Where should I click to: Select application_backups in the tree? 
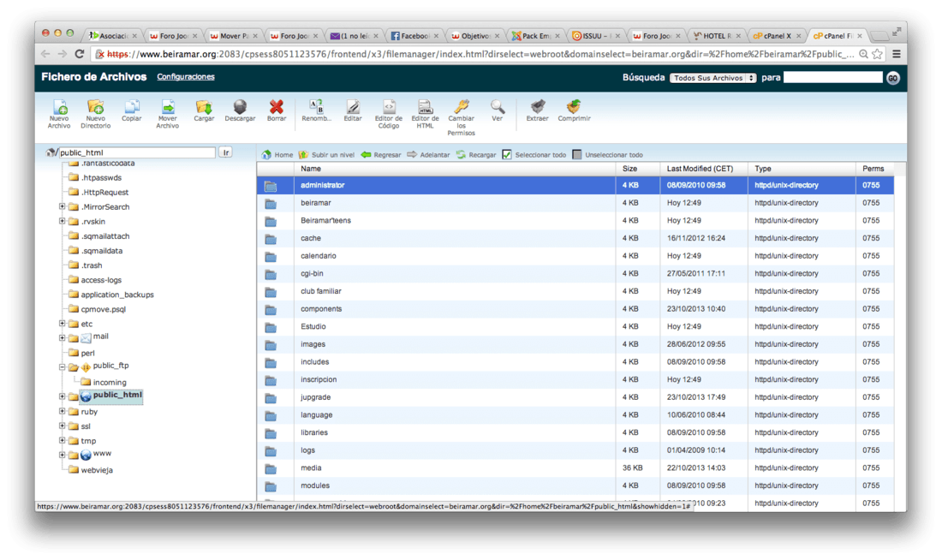[x=117, y=295]
